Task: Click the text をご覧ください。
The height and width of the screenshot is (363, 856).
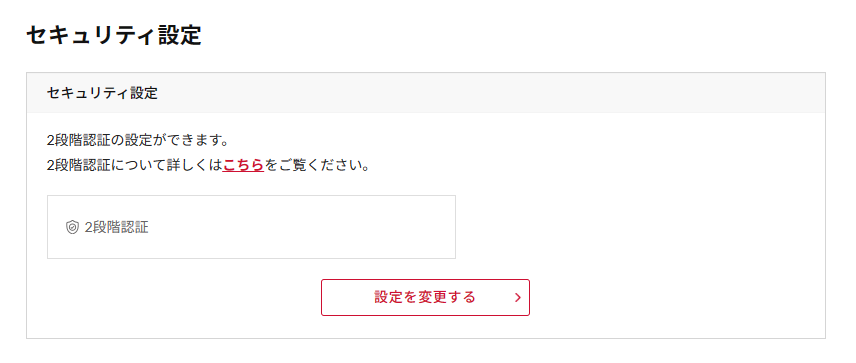Action: click(x=318, y=165)
